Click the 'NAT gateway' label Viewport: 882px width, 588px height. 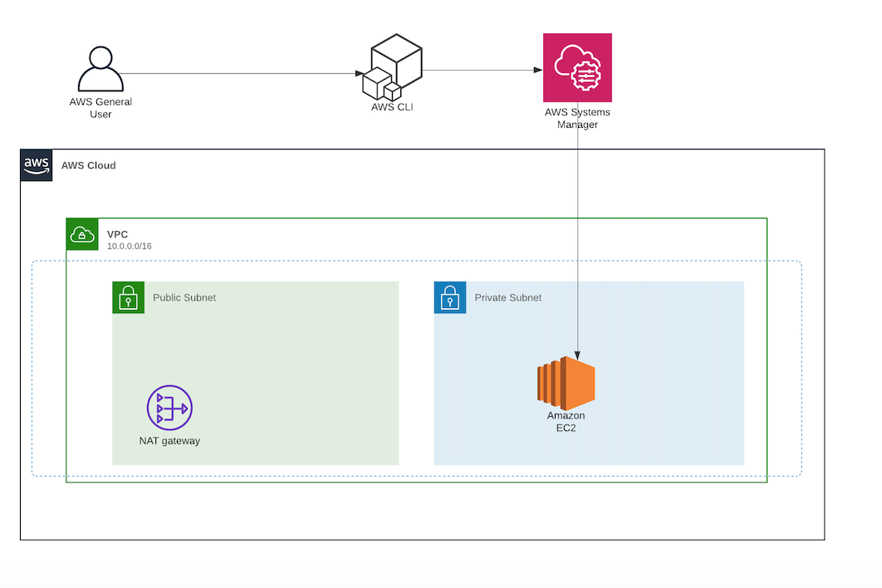[170, 440]
